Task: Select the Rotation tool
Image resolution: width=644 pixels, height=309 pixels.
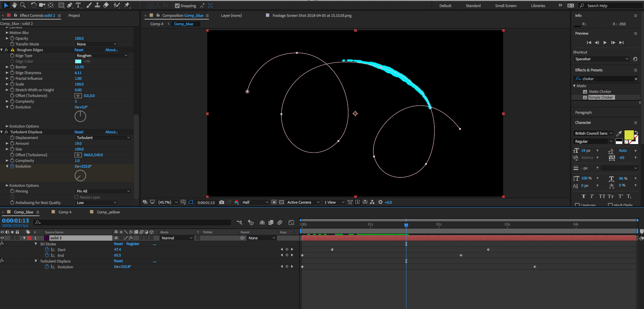Action: coord(33,5)
